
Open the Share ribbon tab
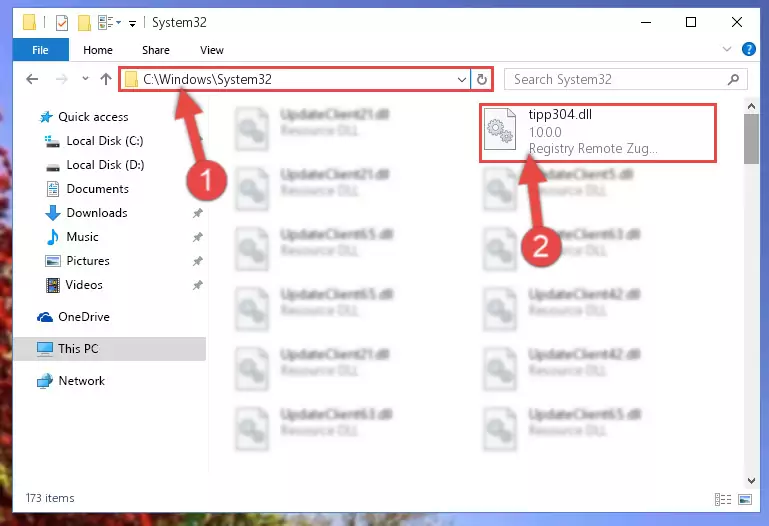tap(155, 50)
